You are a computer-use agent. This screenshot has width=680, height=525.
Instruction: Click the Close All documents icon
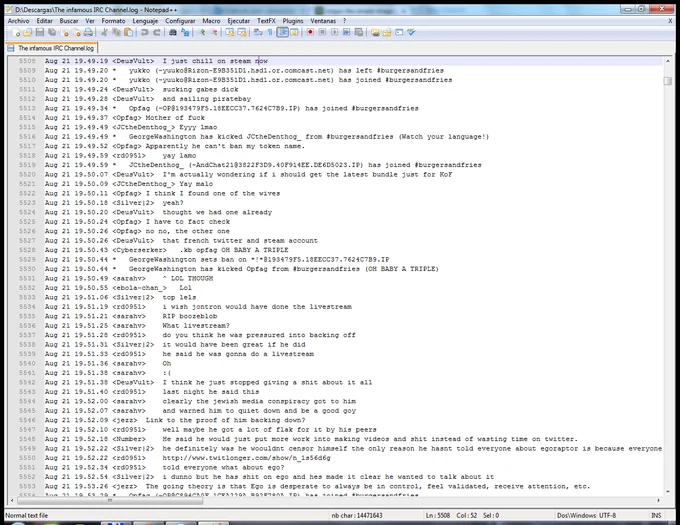tap(76, 32)
